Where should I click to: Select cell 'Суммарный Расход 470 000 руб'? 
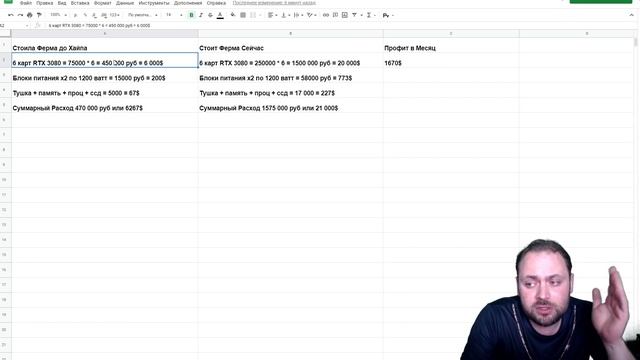105,105
